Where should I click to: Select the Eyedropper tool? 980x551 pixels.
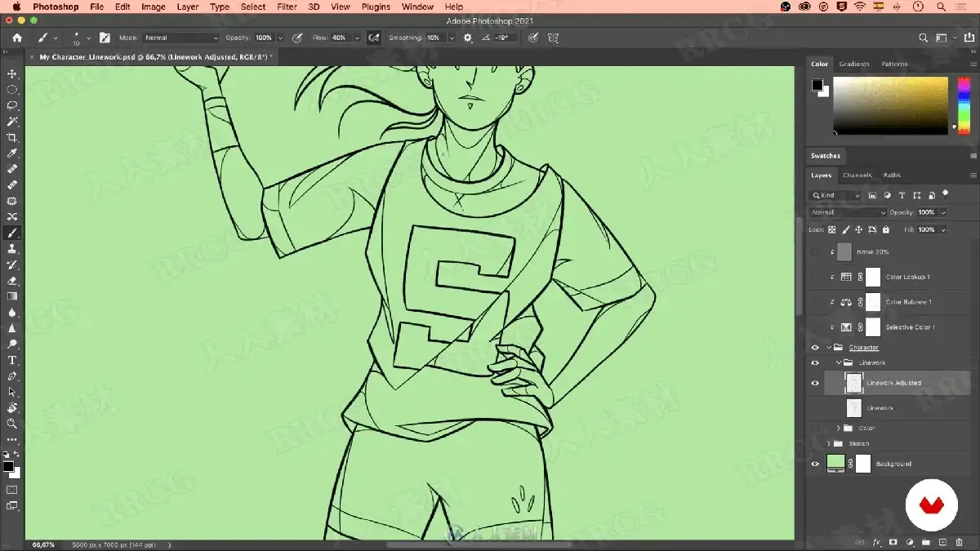pos(12,153)
